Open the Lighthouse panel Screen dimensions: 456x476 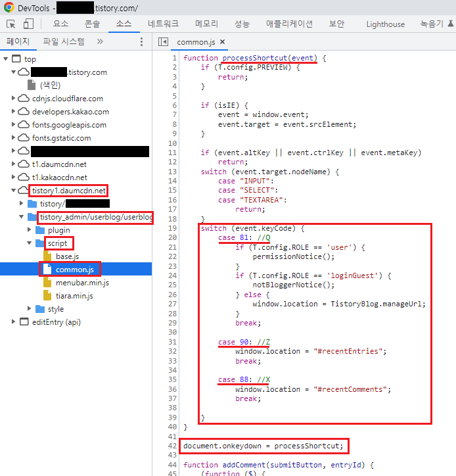click(x=385, y=24)
